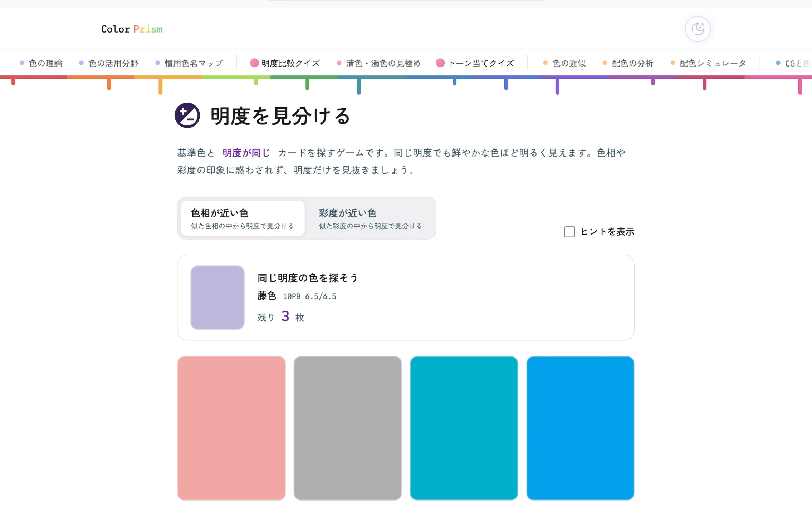
Task: Open the 色の活用分野 nav item
Action: pyautogui.click(x=109, y=63)
